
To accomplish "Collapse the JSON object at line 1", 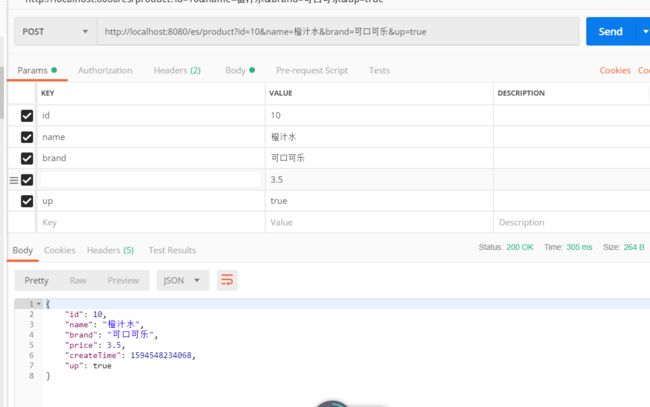I will tap(39, 304).
